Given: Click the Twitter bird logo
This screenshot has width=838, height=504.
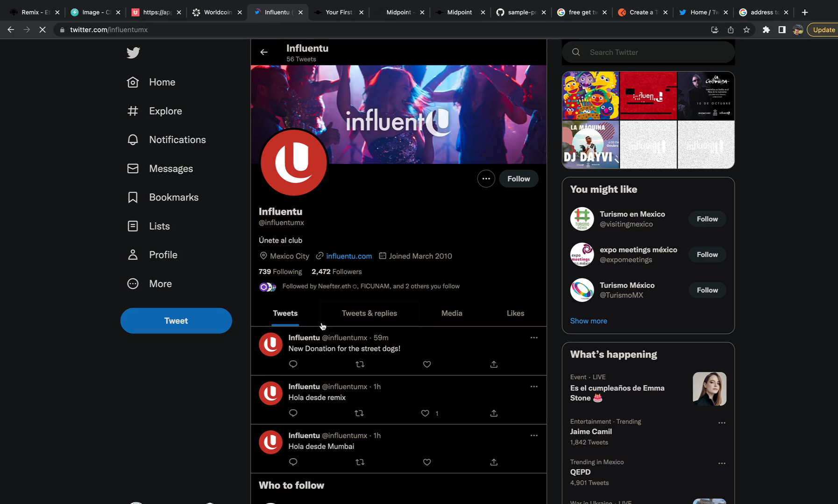Looking at the screenshot, I should 133,53.
